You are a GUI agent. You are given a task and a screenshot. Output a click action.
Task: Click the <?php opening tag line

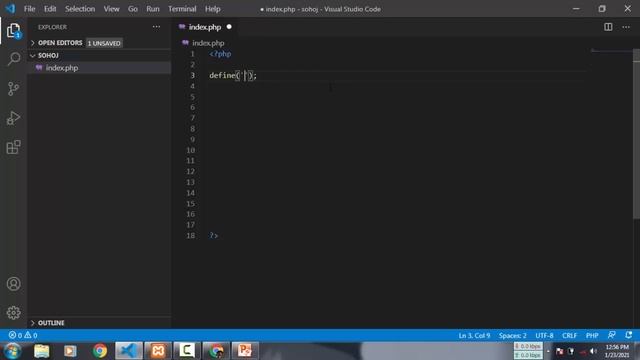click(x=220, y=54)
